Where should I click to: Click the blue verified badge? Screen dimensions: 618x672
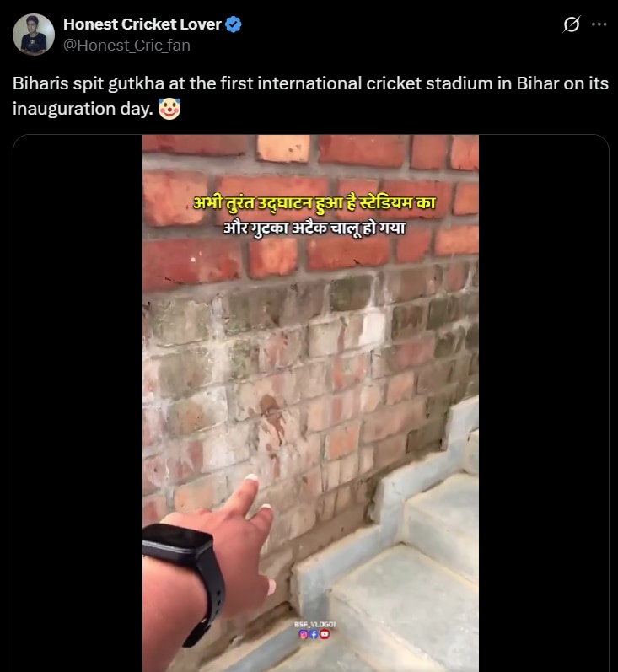(234, 24)
